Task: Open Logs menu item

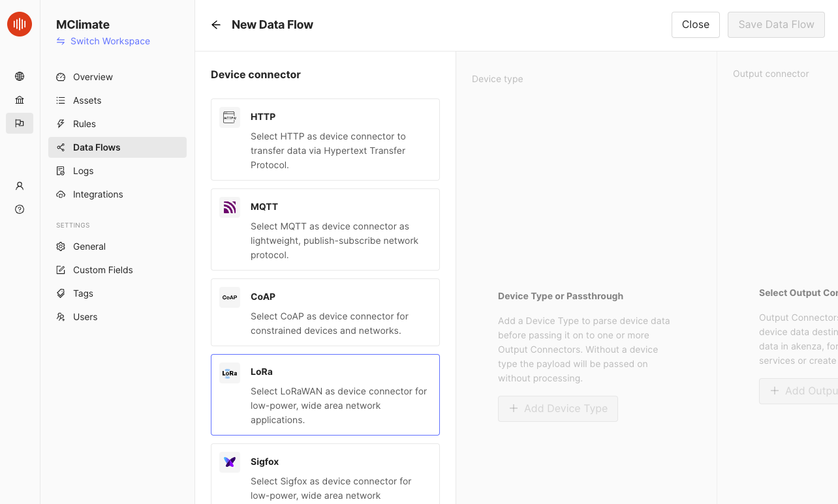Action: click(117, 171)
